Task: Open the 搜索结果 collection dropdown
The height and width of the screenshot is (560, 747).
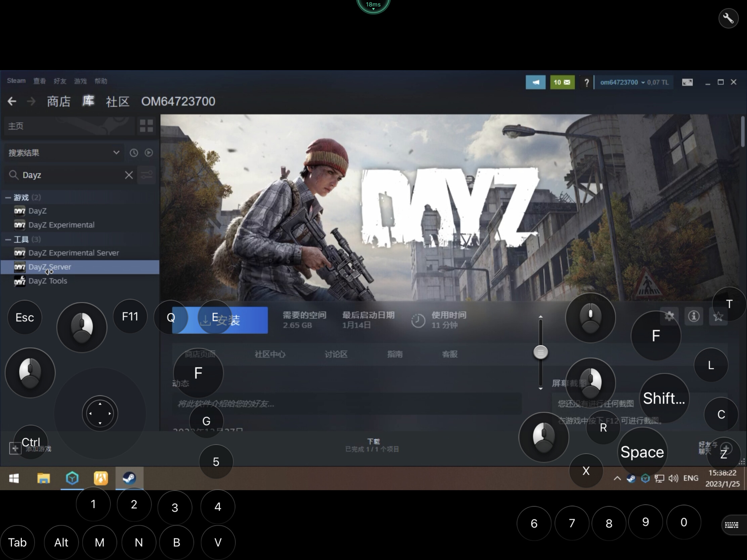Action: click(64, 153)
